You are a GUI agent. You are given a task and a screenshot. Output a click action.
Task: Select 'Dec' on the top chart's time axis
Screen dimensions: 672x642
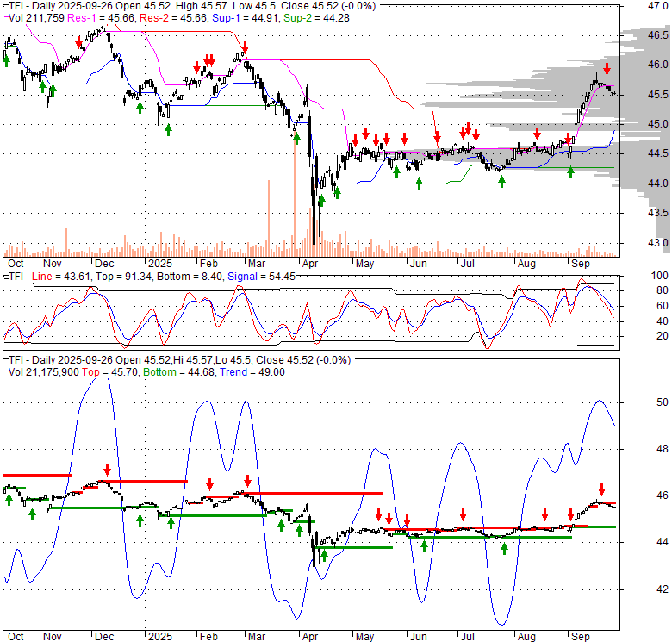click(x=104, y=264)
